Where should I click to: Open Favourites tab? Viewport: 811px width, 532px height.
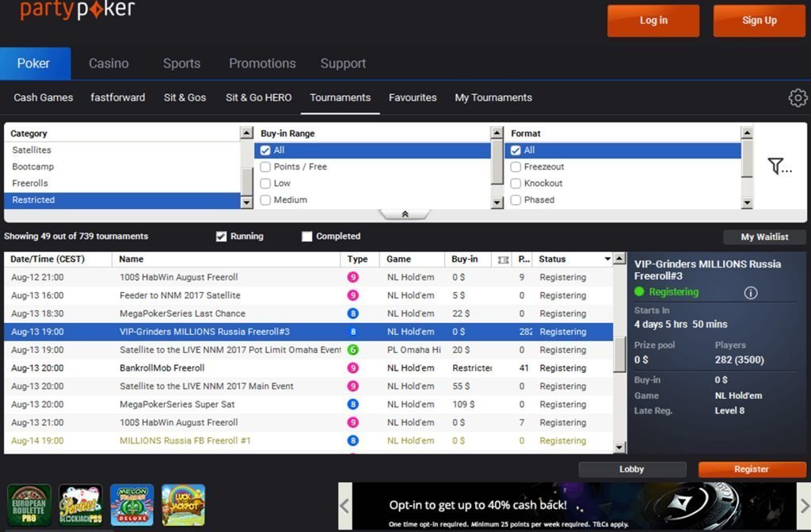coord(413,97)
